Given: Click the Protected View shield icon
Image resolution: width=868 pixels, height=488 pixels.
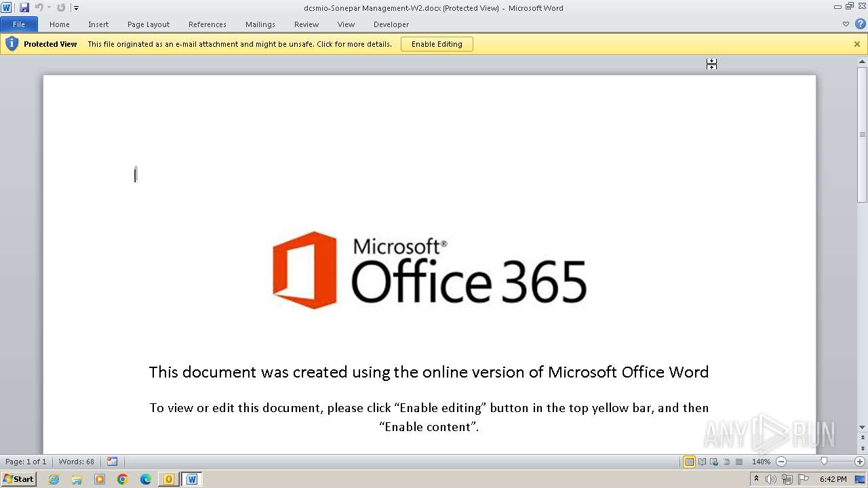Looking at the screenshot, I should click(12, 44).
